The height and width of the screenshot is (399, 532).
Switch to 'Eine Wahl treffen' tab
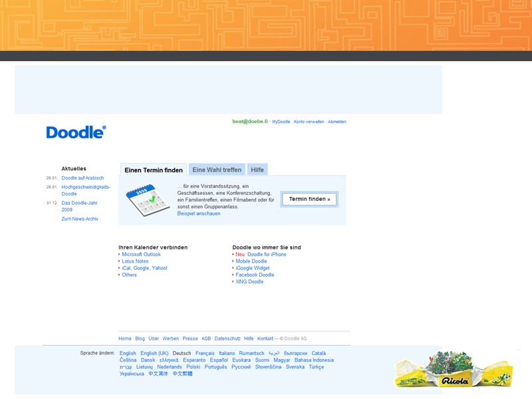pyautogui.click(x=217, y=170)
